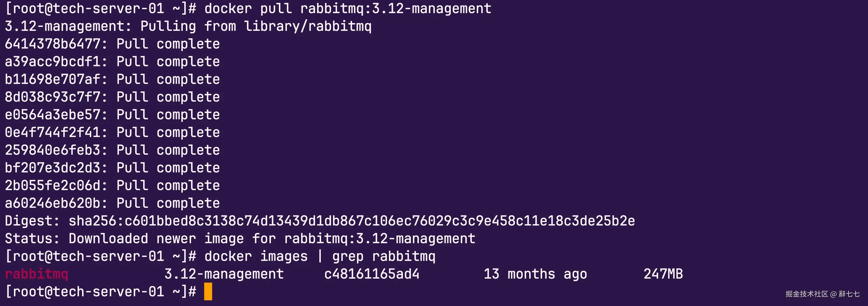This screenshot has width=868, height=306.
Task: Click the 3.12-management tag in images output
Action: point(224,274)
